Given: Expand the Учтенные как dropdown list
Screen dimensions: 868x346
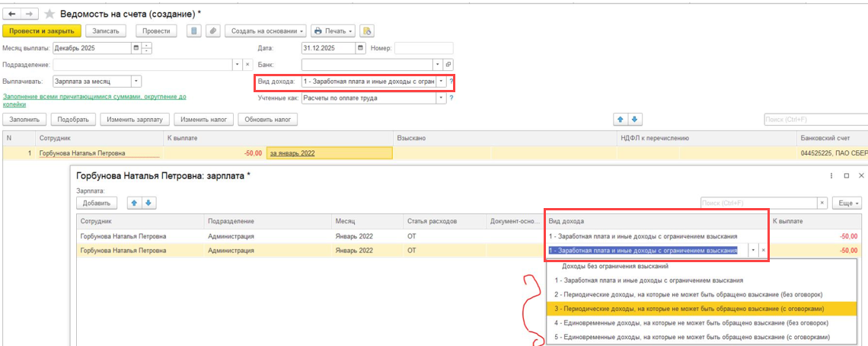Looking at the screenshot, I should (441, 98).
